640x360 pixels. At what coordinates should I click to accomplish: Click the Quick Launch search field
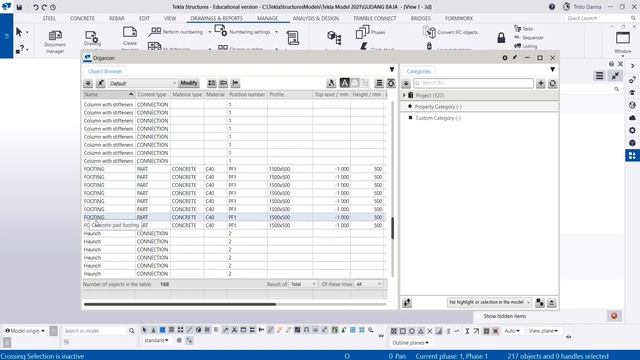click(x=598, y=18)
